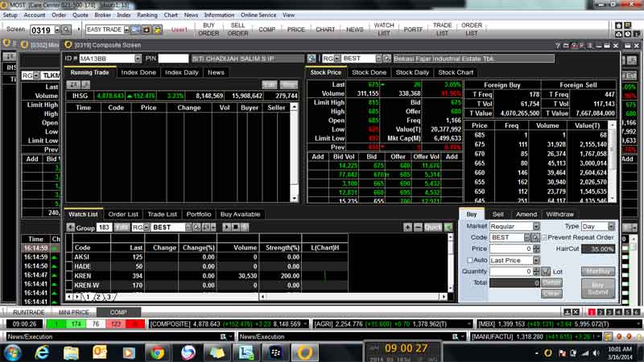Click the refresh icon next to stock name
This screenshot has height=362, width=644.
387,59
